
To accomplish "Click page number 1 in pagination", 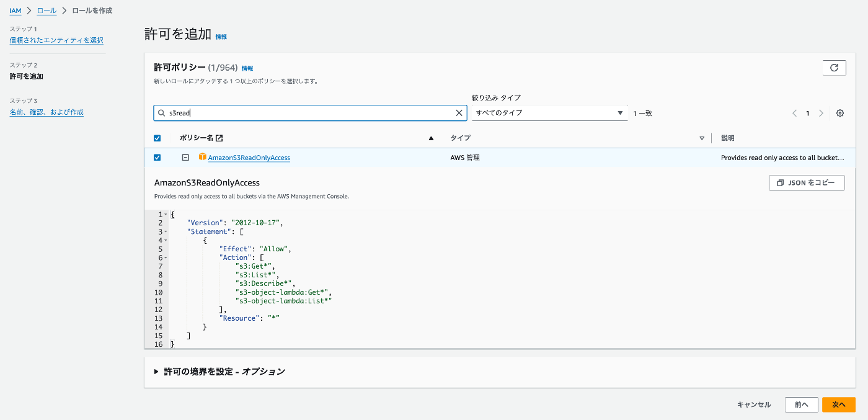I will 808,114.
